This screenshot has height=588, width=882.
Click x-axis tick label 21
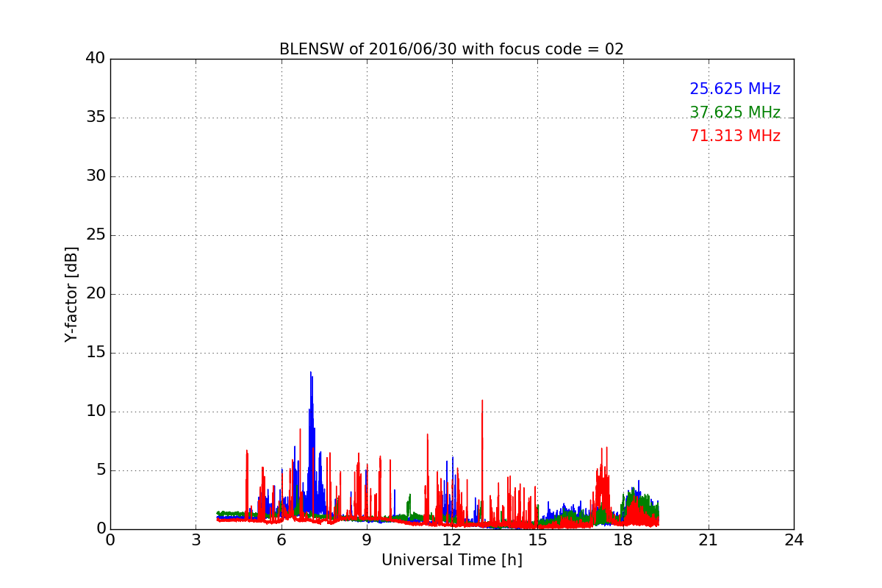709,540
